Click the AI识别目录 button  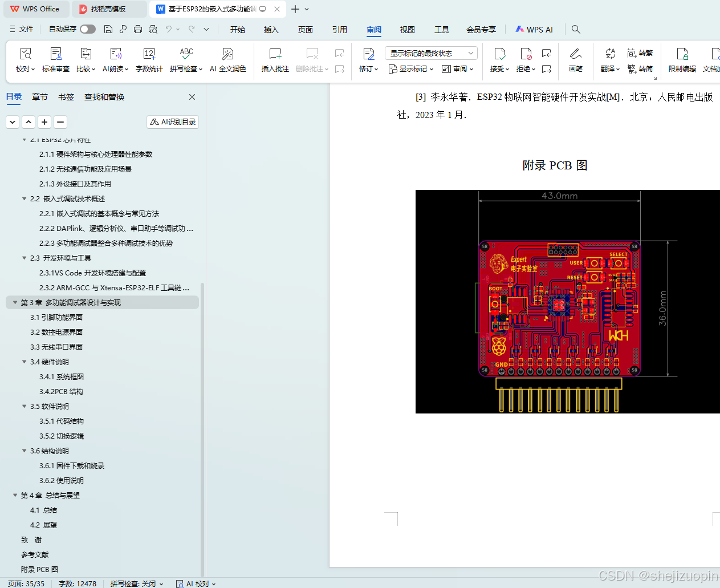(172, 121)
